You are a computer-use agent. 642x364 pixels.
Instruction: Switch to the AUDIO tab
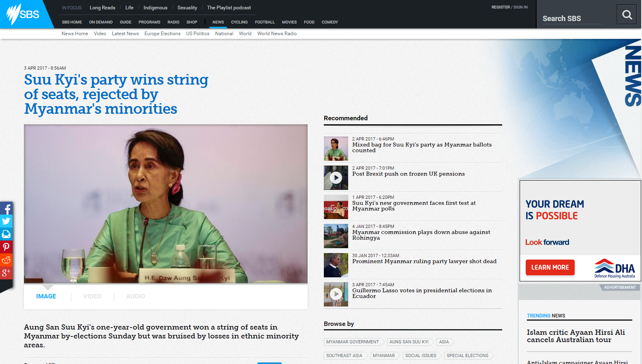pos(135,296)
